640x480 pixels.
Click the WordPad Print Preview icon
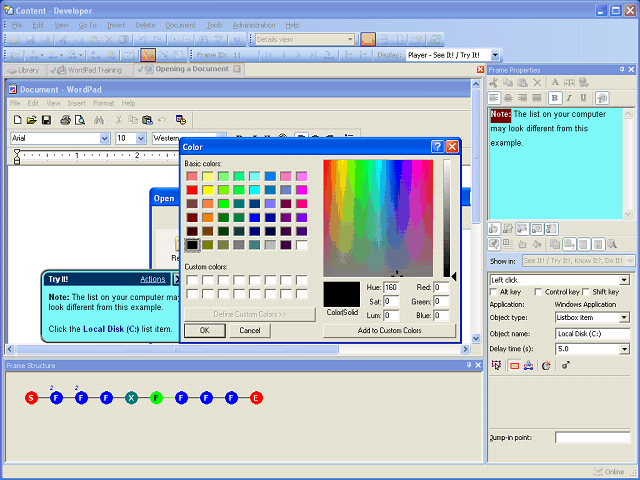coord(80,120)
